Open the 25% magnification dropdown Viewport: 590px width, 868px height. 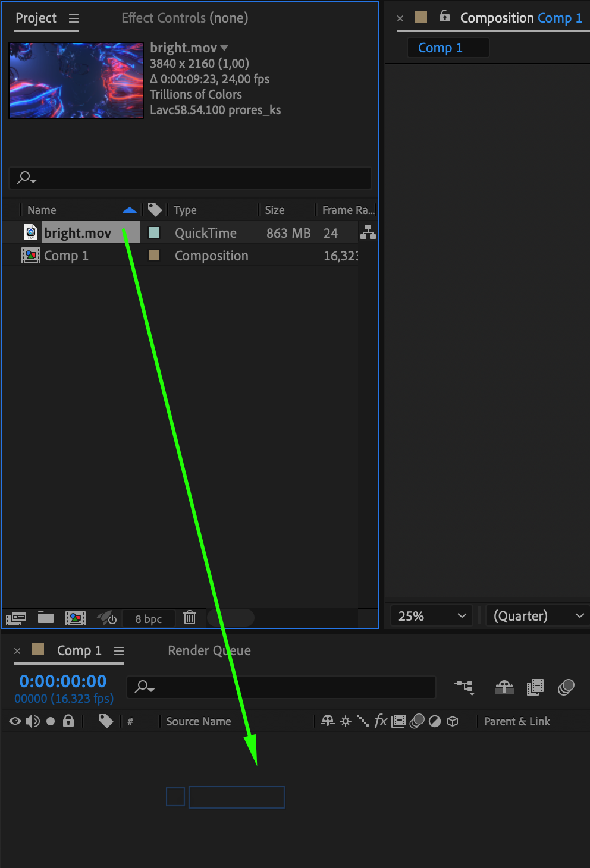click(x=431, y=616)
